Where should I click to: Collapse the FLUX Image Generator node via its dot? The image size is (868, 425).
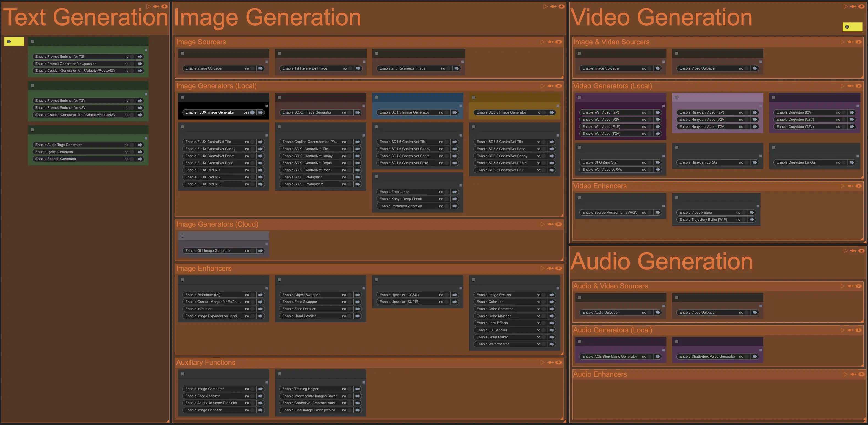[x=182, y=97]
